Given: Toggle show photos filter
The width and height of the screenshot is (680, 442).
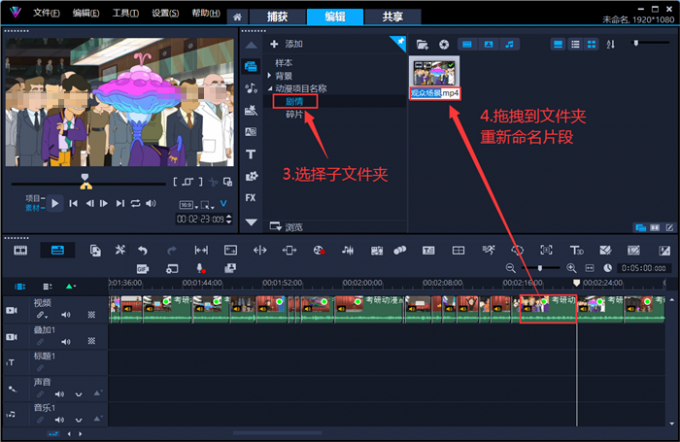Looking at the screenshot, I should point(488,44).
